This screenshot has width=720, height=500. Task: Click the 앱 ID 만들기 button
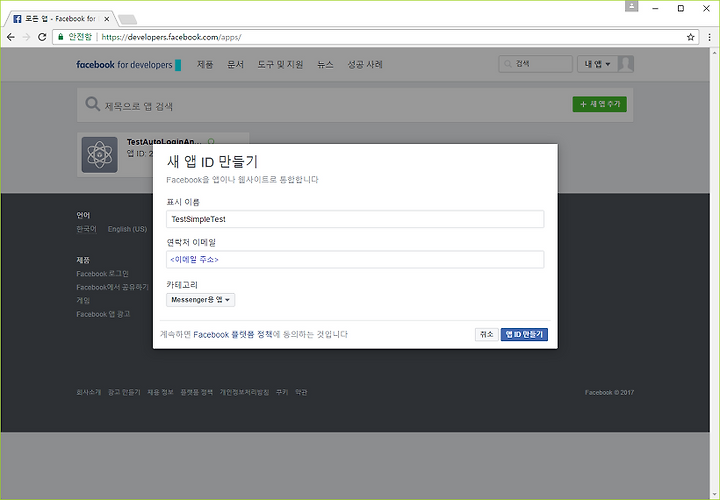pos(524,335)
